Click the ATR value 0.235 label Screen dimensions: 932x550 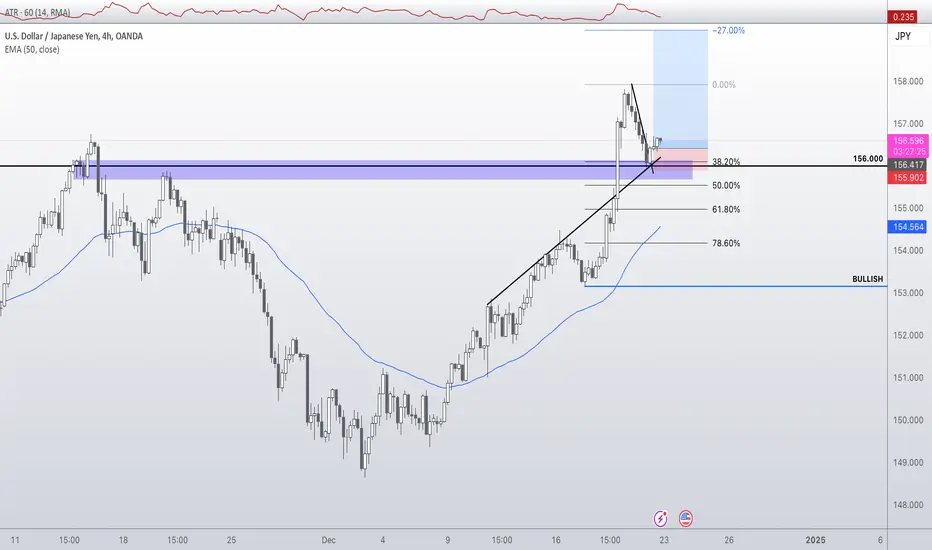904,17
